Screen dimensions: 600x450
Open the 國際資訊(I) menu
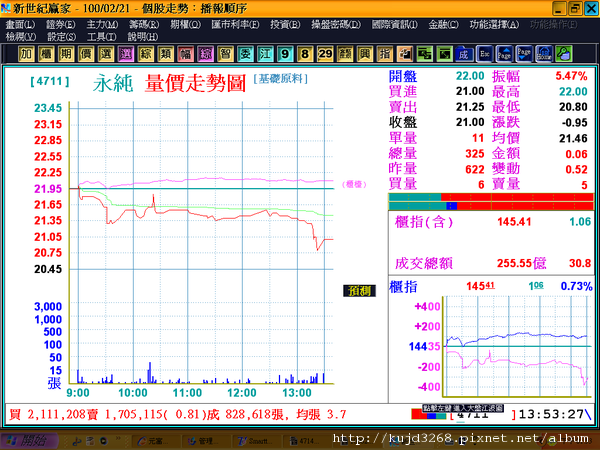coord(395,25)
